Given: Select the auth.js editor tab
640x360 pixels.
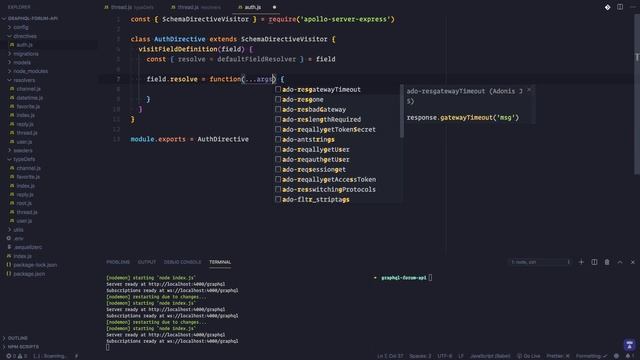Looking at the screenshot, I should coord(252,7).
